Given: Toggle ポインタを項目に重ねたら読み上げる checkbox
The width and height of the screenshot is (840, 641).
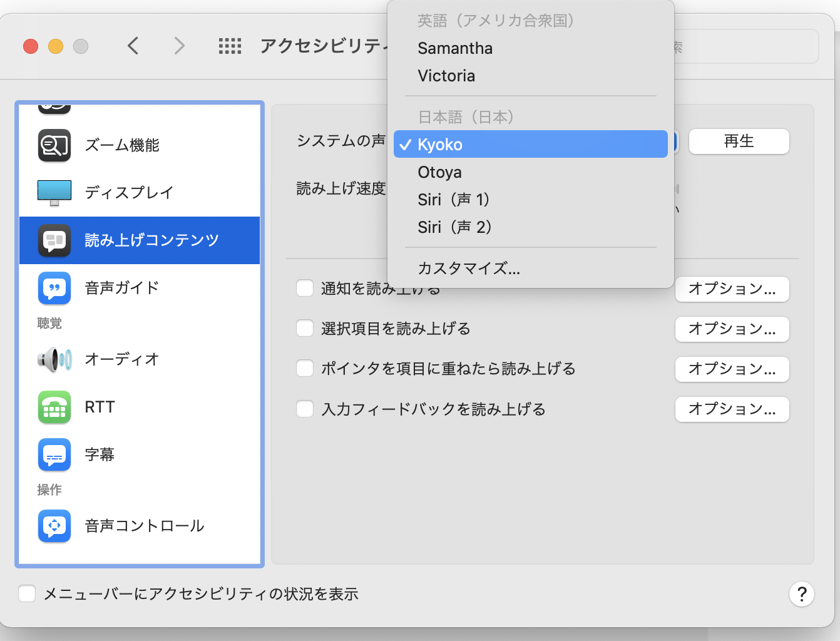Looking at the screenshot, I should (x=305, y=369).
